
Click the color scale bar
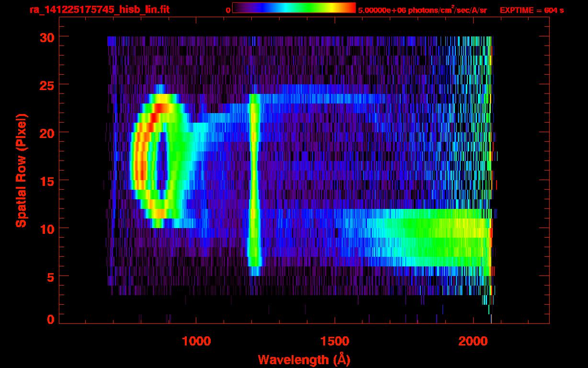(x=294, y=8)
